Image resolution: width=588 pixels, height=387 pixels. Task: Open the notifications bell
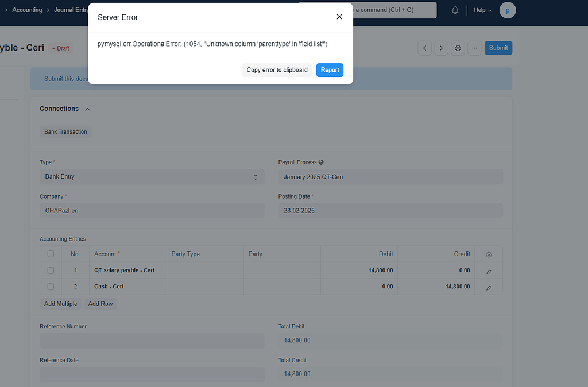pyautogui.click(x=455, y=10)
